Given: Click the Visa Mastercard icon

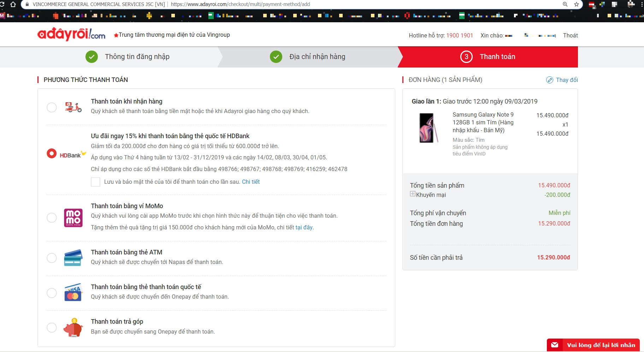Looking at the screenshot, I should click(x=73, y=293).
